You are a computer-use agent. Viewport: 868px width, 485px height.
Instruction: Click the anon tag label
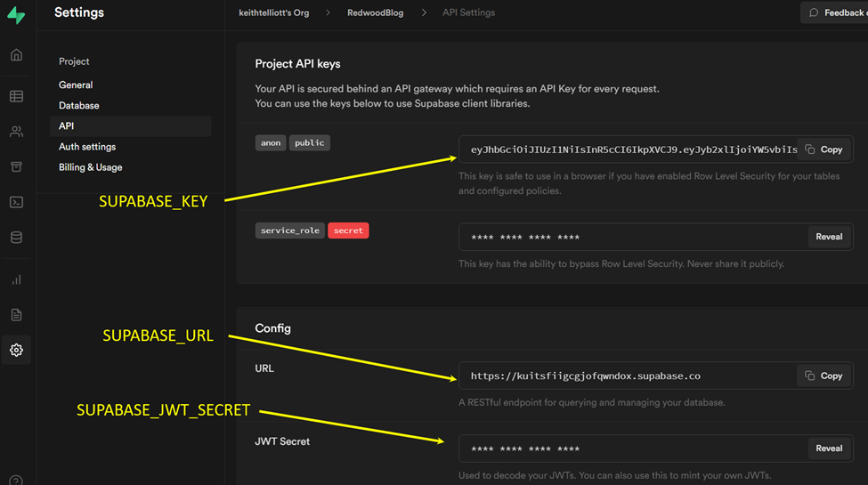271,143
